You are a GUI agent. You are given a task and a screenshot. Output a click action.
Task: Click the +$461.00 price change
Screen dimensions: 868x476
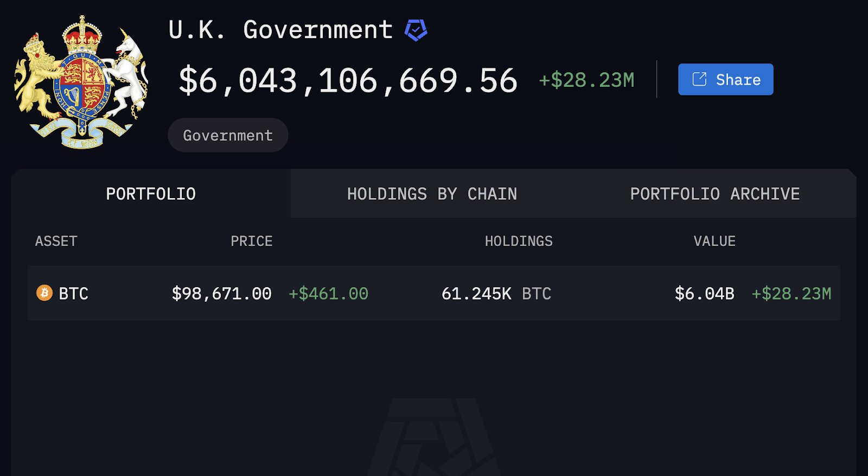coord(328,294)
